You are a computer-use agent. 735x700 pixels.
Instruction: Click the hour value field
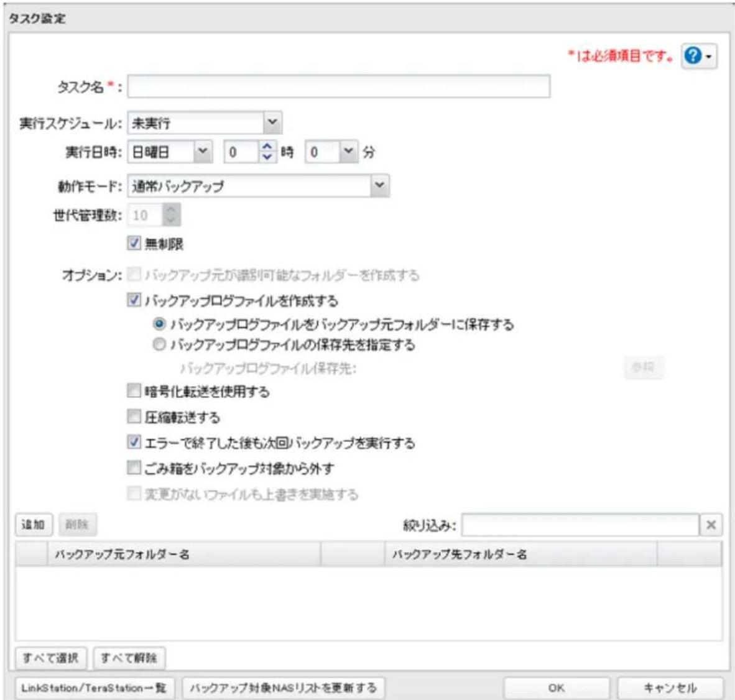(x=241, y=152)
